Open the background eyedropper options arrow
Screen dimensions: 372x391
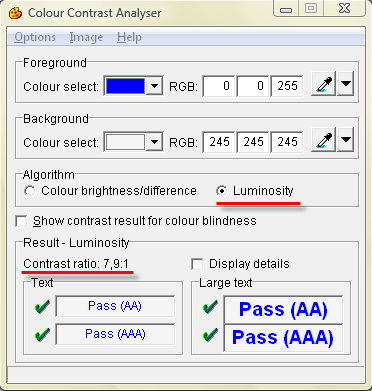(346, 141)
